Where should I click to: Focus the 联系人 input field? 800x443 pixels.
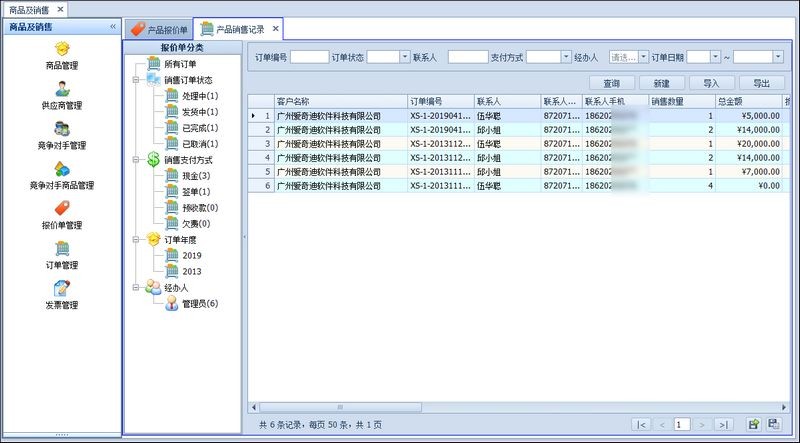(x=468, y=57)
